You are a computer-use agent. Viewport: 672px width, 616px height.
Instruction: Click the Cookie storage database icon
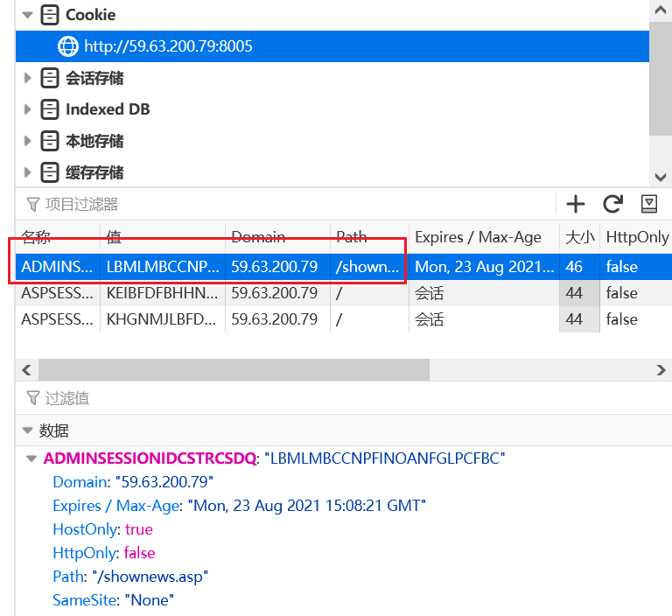click(50, 15)
